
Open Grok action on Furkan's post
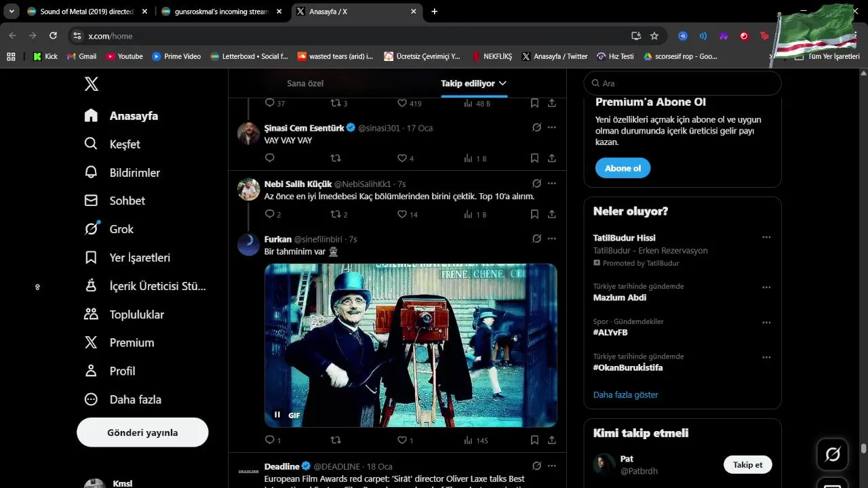(x=536, y=239)
